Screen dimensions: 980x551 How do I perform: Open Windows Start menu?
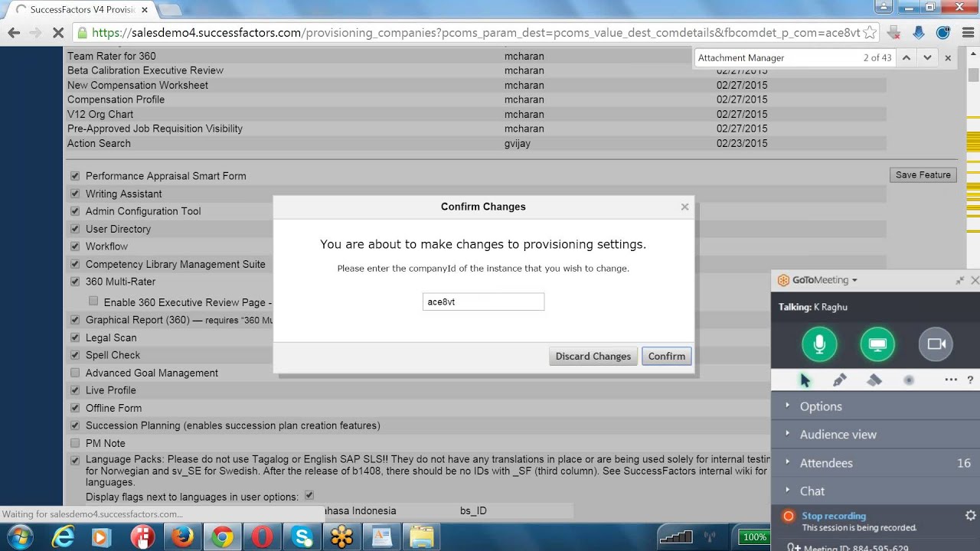20,536
